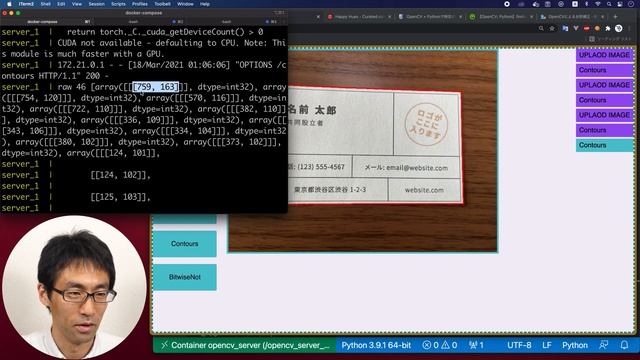Image resolution: width=640 pixels, height=360 pixels.
Task: Open the Window menu in menu bar
Action: (x=185, y=4)
